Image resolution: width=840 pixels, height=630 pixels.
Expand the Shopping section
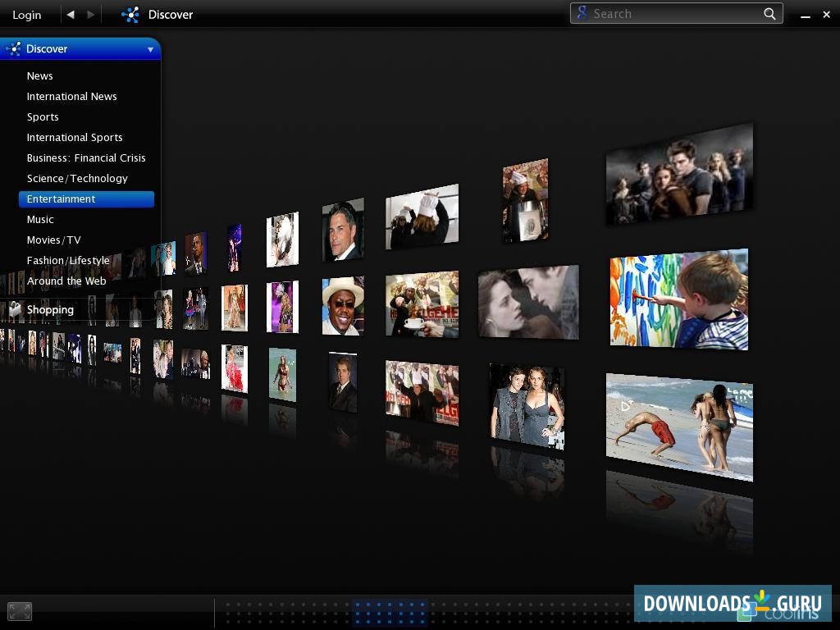(x=50, y=309)
